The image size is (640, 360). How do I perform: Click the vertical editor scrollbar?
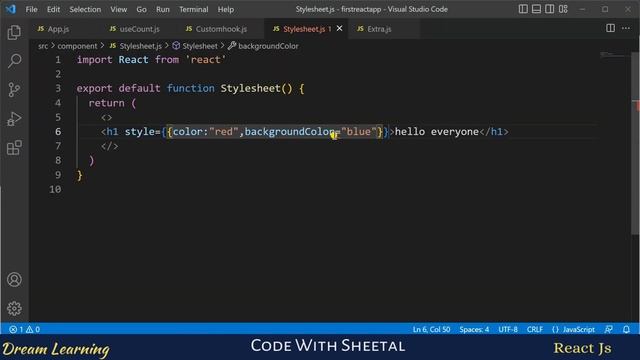(x=636, y=143)
